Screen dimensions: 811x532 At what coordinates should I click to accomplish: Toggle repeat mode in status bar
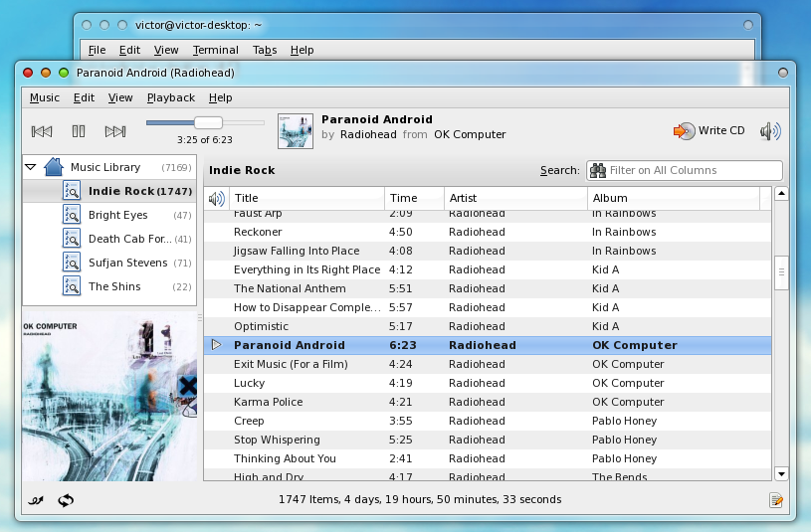(x=66, y=500)
